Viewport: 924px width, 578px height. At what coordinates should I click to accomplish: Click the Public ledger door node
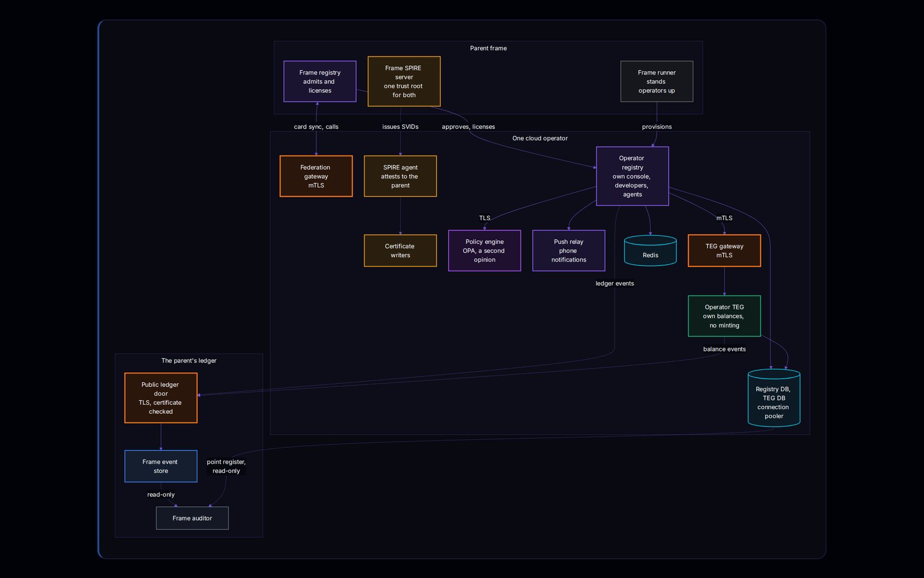pyautogui.click(x=161, y=398)
